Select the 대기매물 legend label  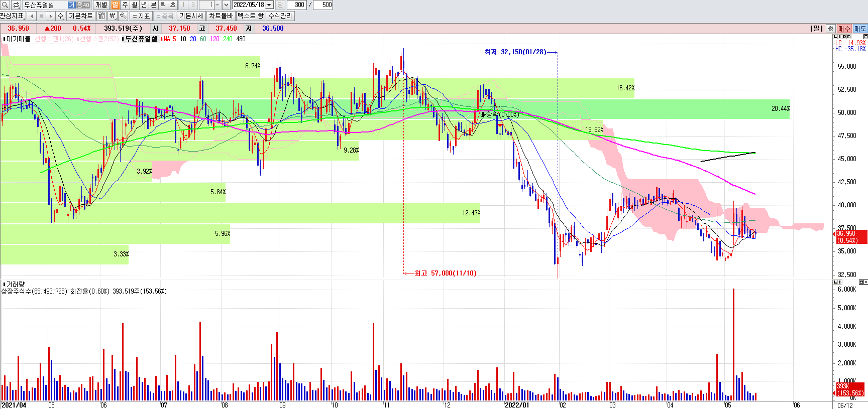[x=17, y=39]
